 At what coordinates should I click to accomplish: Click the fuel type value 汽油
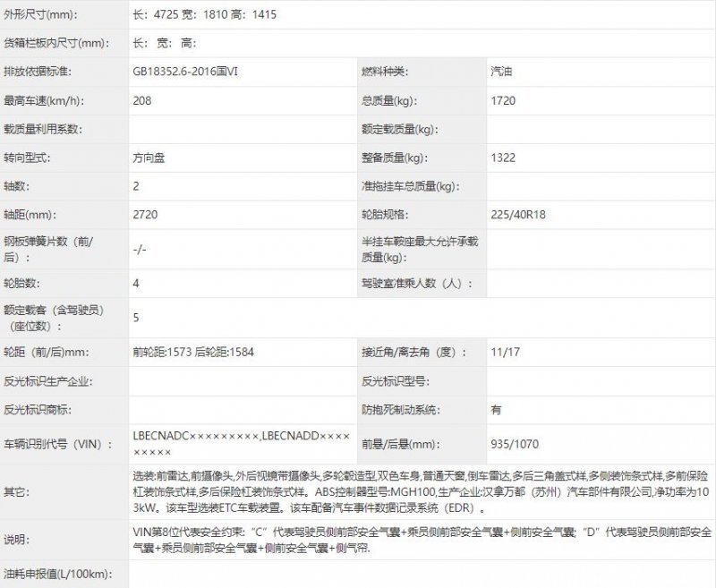click(x=502, y=72)
